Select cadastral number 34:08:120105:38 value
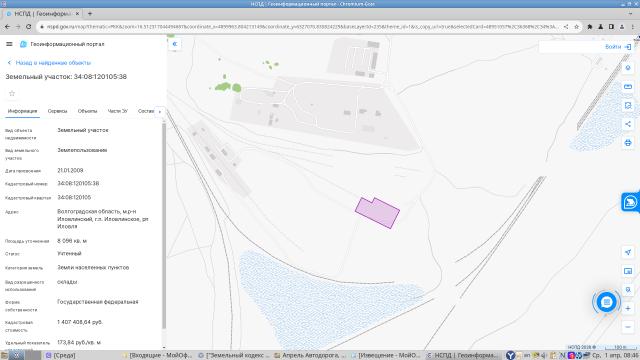 [x=78, y=184]
